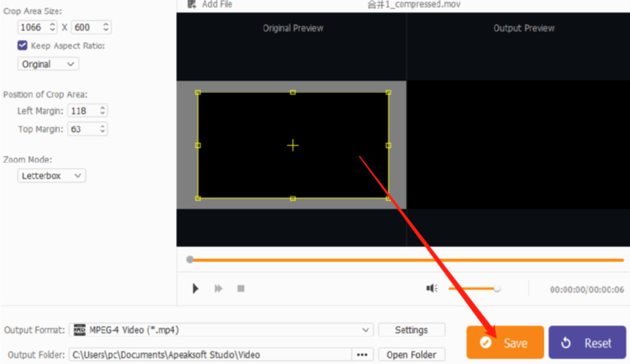Viewport: 630px width, 364px height.
Task: Click the Top Margin stepper arrows
Action: pos(102,129)
